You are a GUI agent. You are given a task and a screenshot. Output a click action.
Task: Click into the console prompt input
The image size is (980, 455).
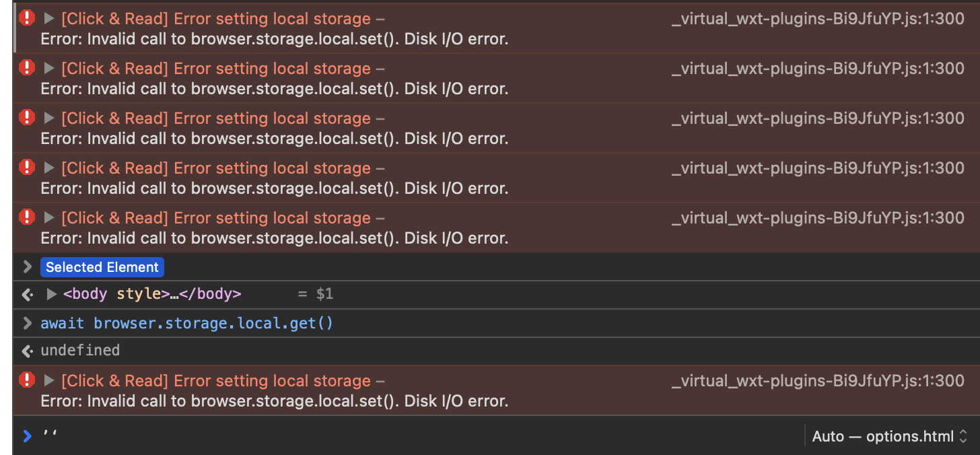(404, 436)
